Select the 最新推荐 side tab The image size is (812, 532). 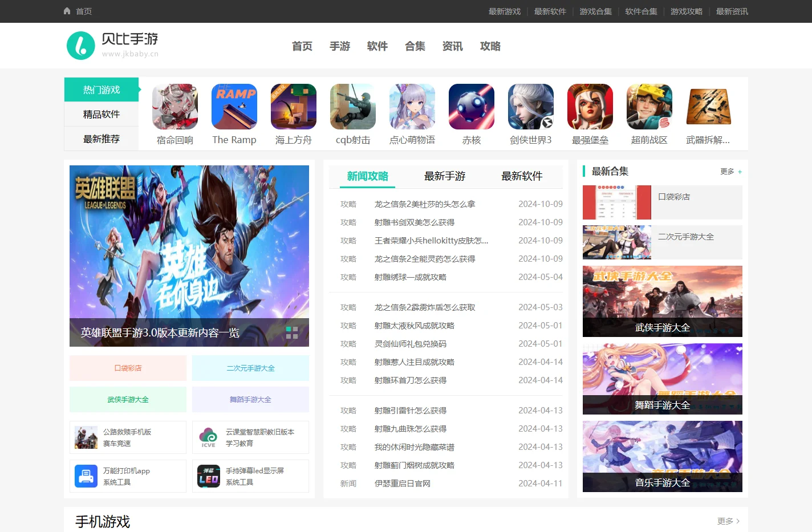pos(101,139)
